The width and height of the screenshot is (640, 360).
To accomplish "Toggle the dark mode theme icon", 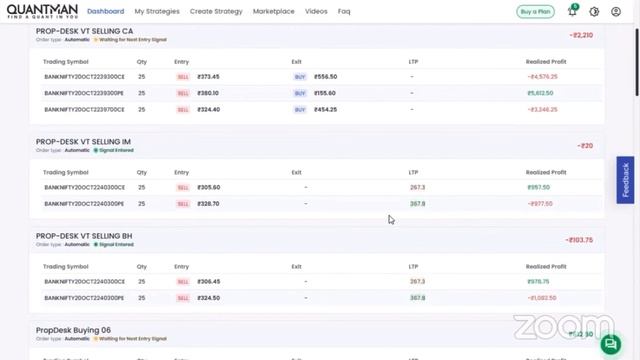I will (x=594, y=11).
